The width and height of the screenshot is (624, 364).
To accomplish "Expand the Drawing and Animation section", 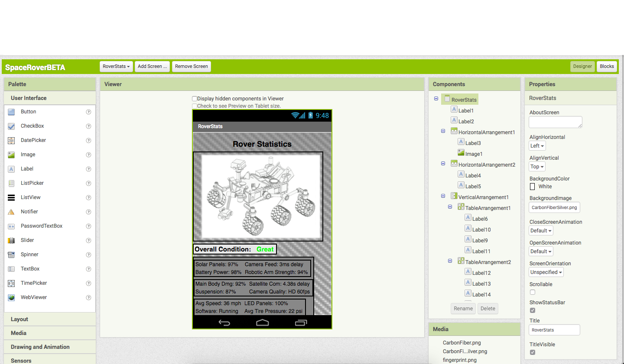I will click(50, 347).
